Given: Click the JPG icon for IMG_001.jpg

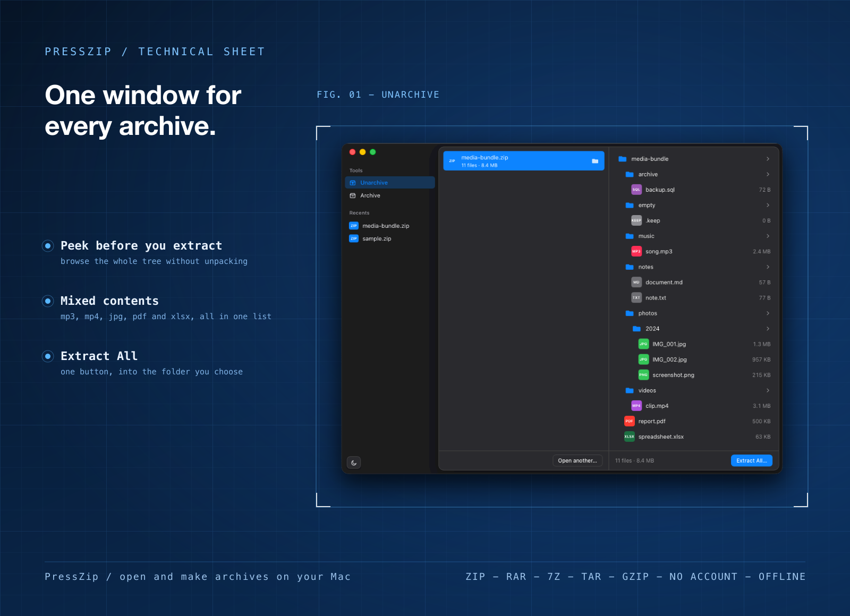Looking at the screenshot, I should pos(643,344).
